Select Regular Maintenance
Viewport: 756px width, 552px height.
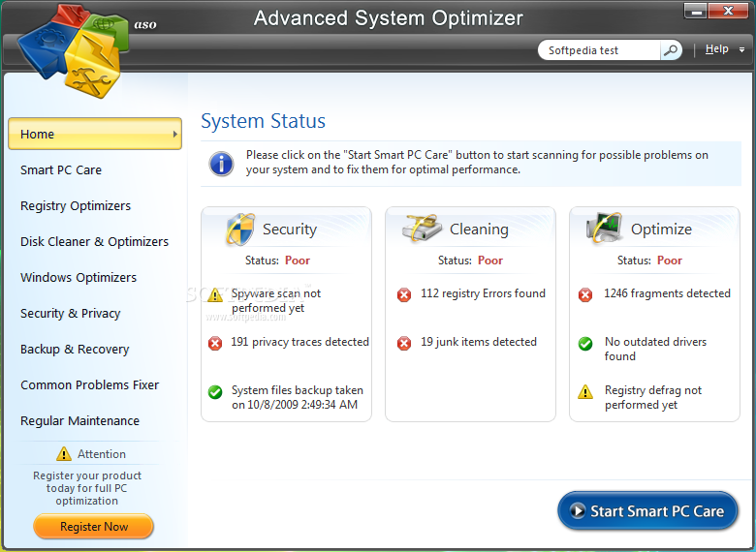[x=80, y=421]
